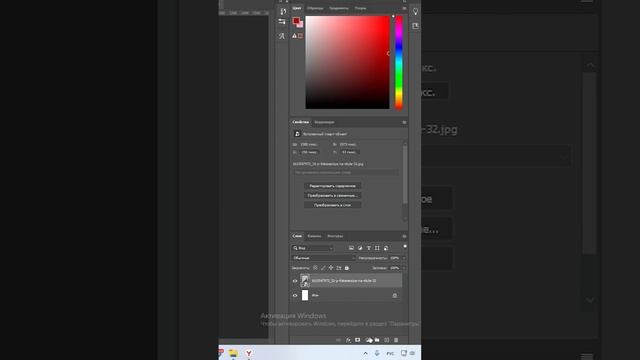The width and height of the screenshot is (640, 360).
Task: Open the blend mode dropdown
Action: click(x=323, y=258)
